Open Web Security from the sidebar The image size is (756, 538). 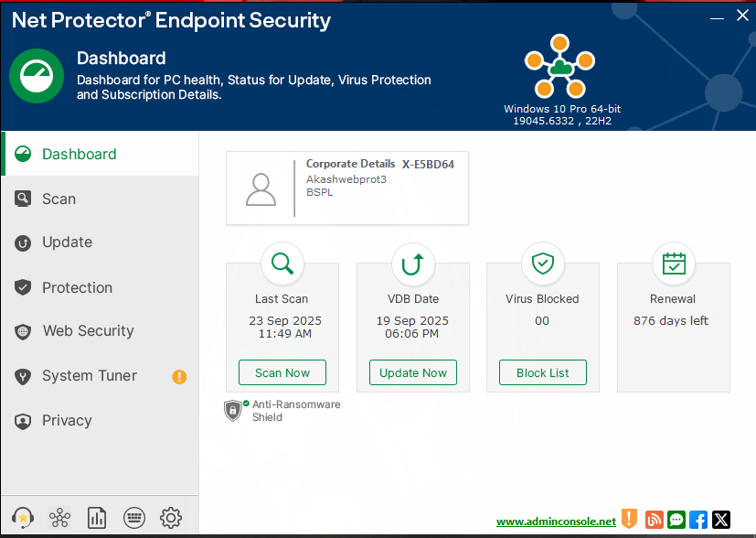pyautogui.click(x=88, y=331)
